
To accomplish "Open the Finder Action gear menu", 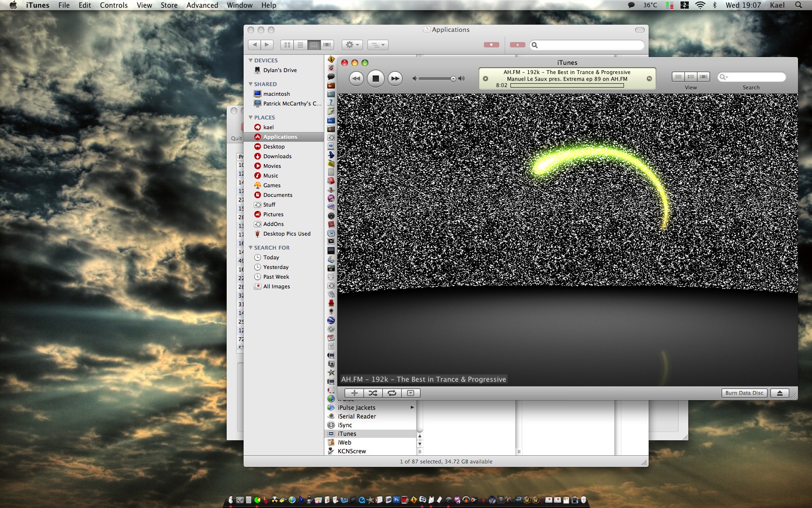I will 352,45.
